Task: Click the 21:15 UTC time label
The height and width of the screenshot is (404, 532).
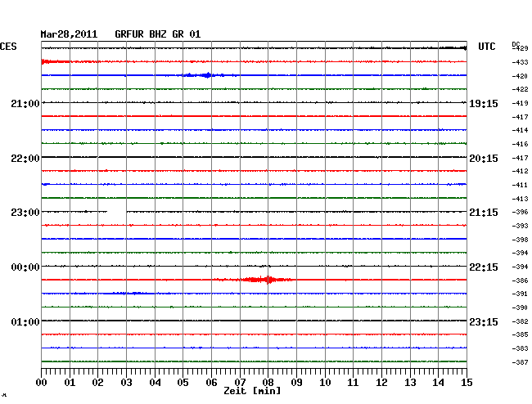Action: [484, 213]
